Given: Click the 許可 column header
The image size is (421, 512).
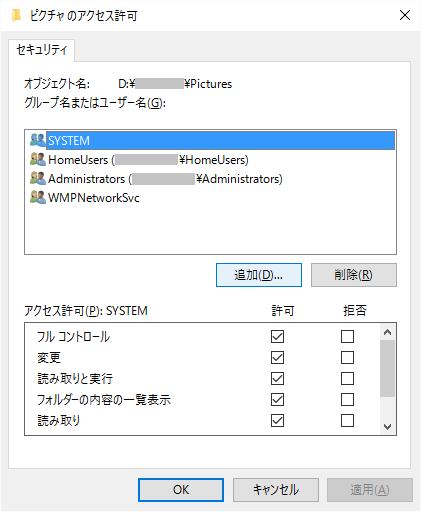Looking at the screenshot, I should click(x=283, y=311).
